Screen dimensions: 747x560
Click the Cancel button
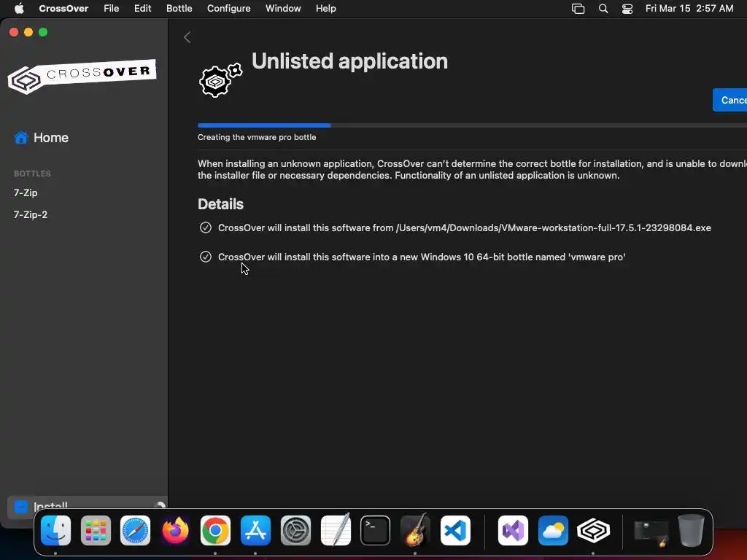coord(729,100)
